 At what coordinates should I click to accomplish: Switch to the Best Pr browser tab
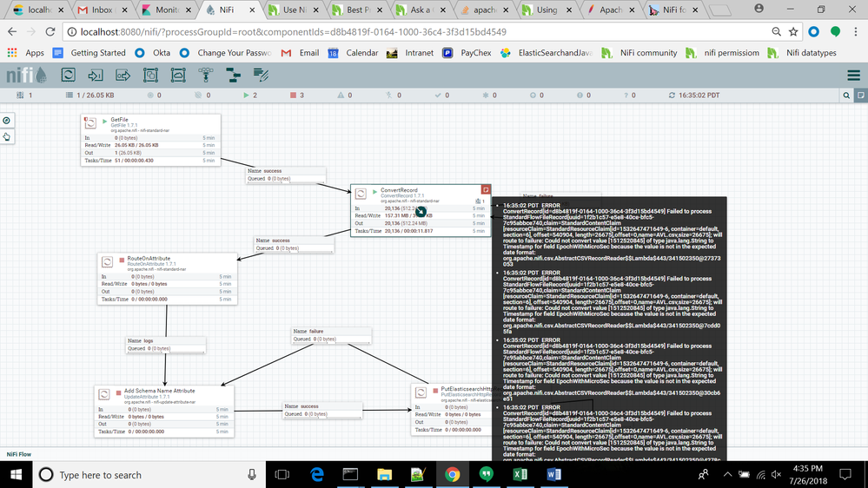359,10
